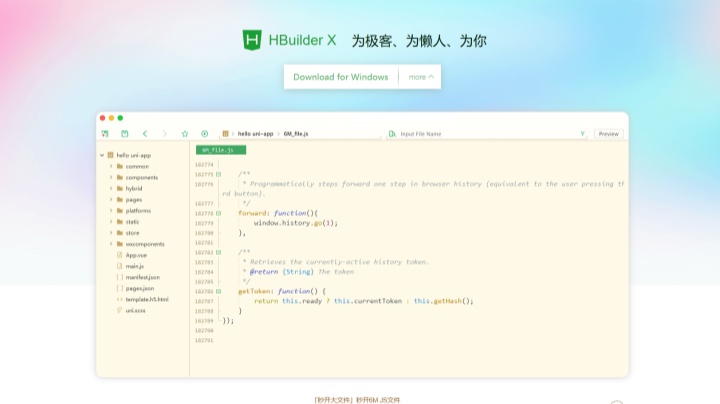Select the main.js file in the tree
Viewport: 720px width, 404px height.
coord(135,266)
